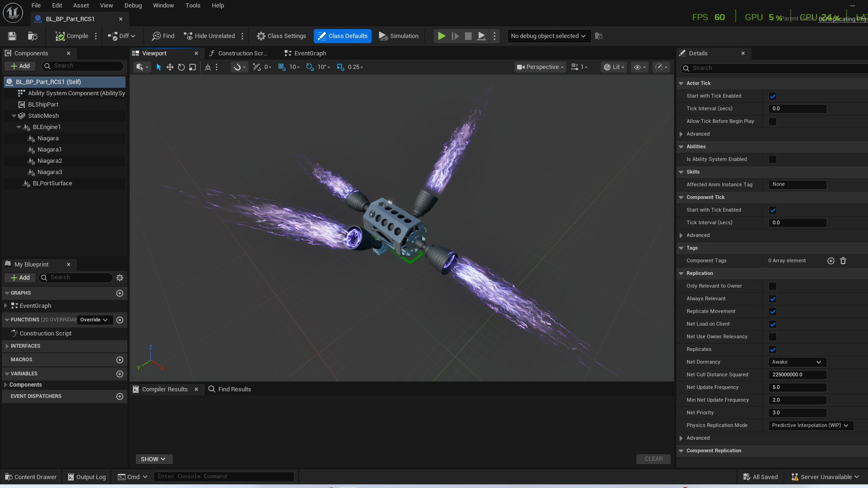Click the Class Settings button

281,36
